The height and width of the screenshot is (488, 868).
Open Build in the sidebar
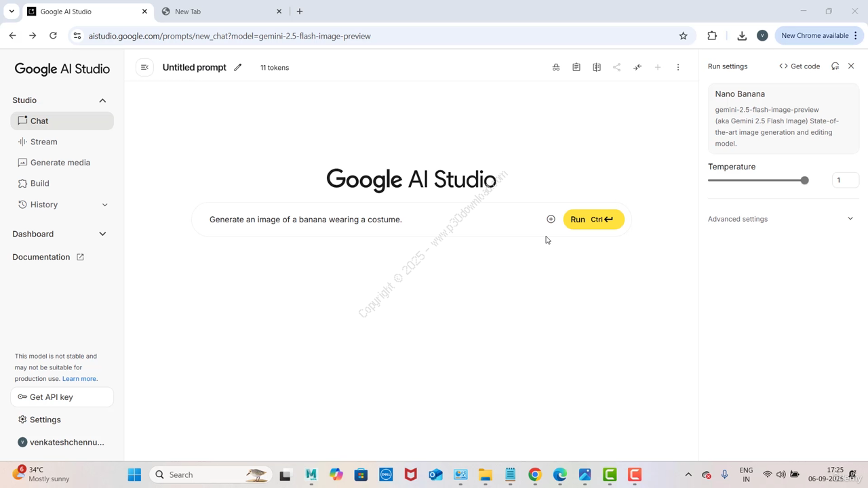coord(62,184)
